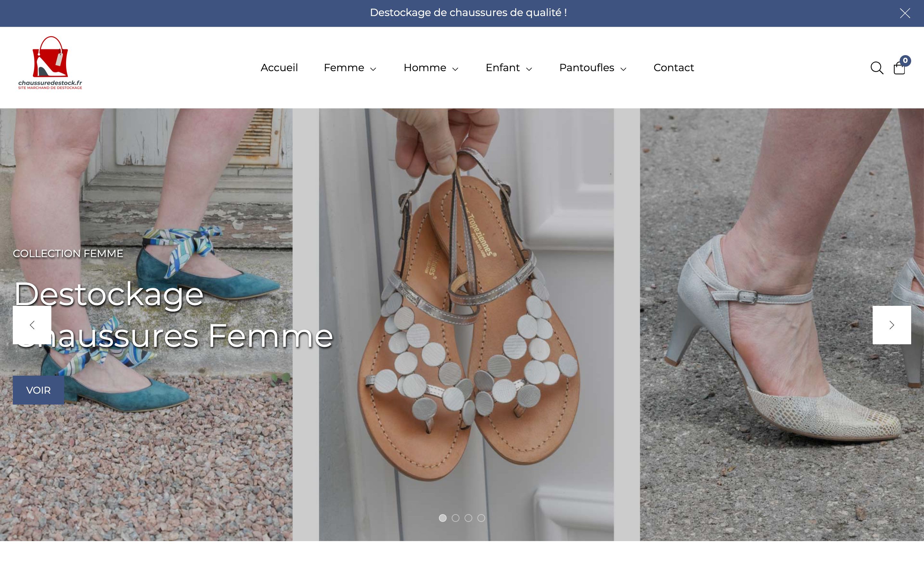Click the chaussuredestock.fr logo

(50, 63)
